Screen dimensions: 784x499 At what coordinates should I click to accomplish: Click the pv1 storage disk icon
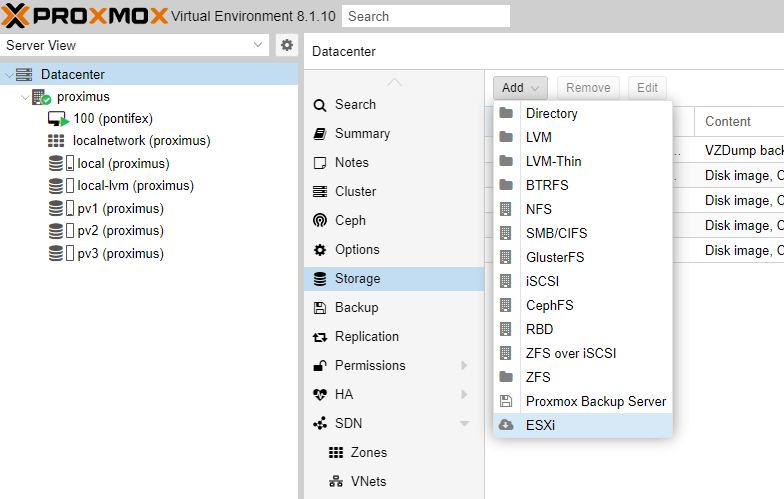(x=56, y=208)
